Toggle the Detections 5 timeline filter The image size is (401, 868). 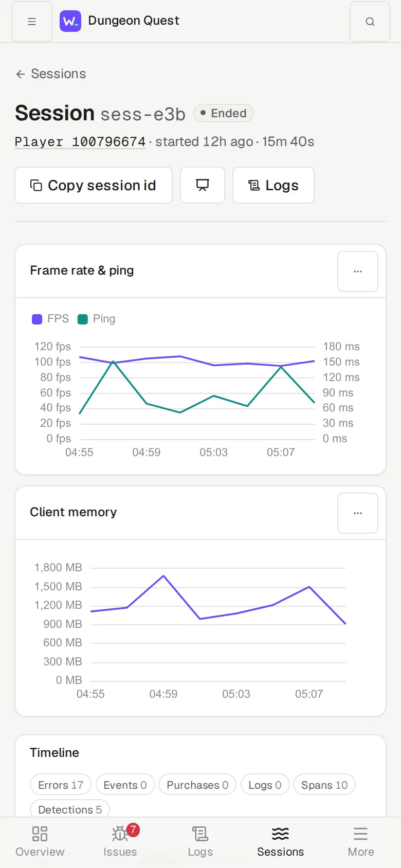pos(70,809)
